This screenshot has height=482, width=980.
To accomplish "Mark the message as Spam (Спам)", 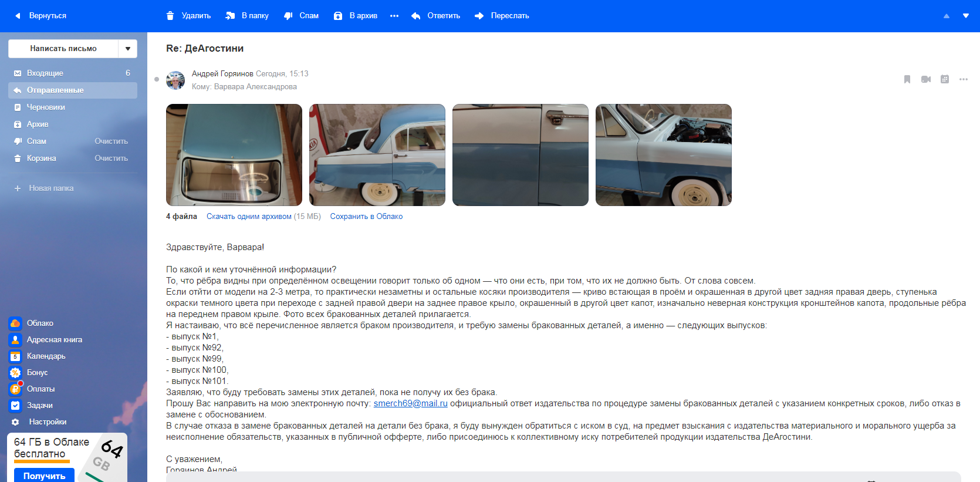I will point(301,16).
